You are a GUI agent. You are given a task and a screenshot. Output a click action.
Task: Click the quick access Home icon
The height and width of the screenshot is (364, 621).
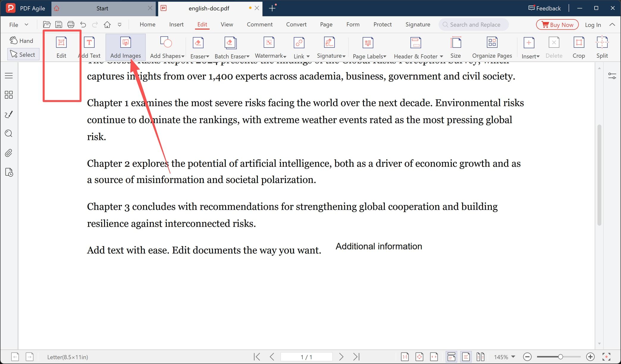coord(107,25)
